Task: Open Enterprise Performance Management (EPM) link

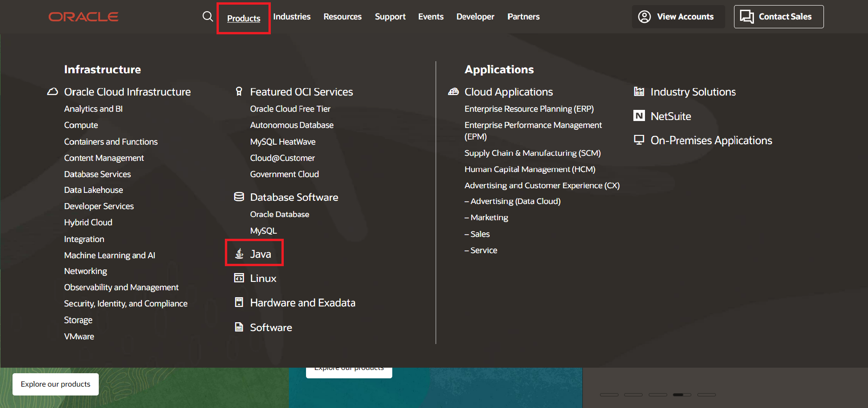Action: (x=533, y=131)
